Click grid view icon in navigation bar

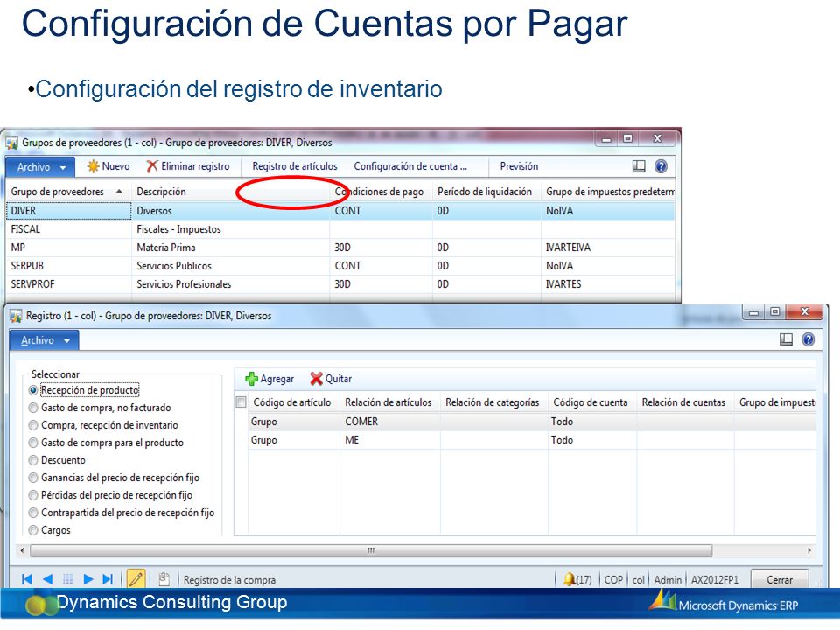pos(67,579)
